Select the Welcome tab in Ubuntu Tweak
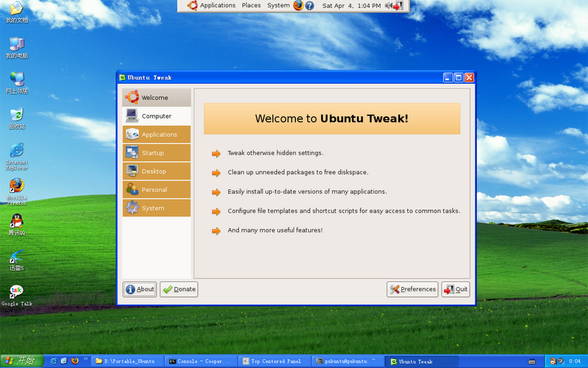 157,98
